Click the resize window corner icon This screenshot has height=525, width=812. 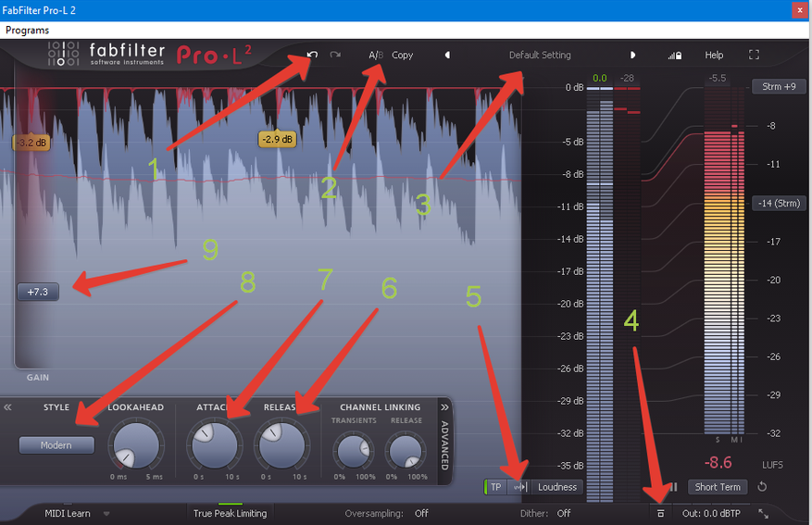click(x=763, y=513)
